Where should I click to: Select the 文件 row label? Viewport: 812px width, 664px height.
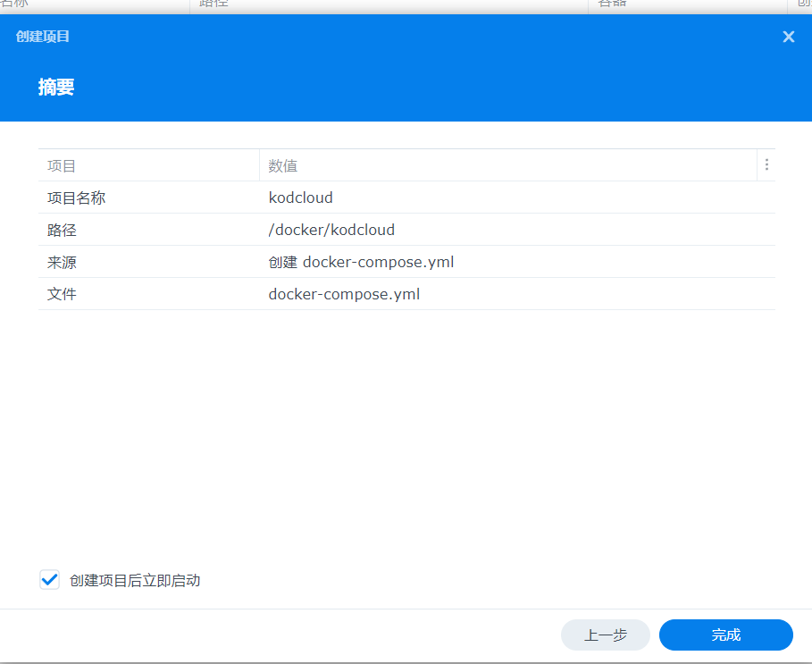click(62, 294)
